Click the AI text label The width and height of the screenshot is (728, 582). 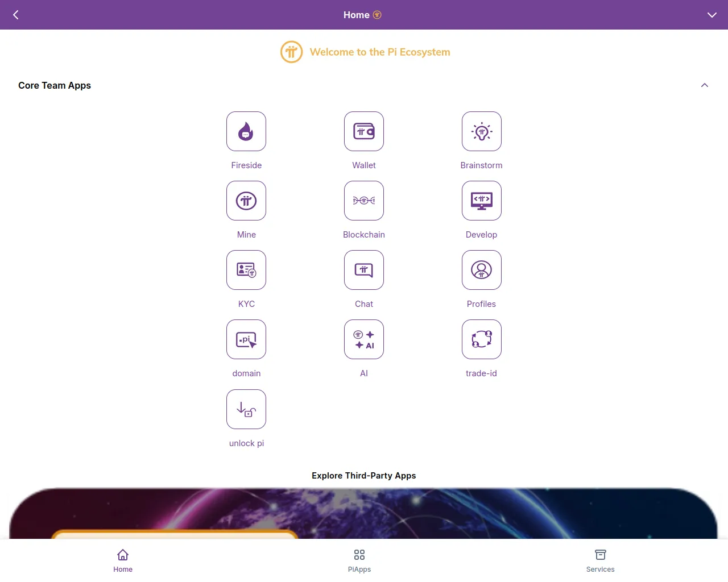pos(364,373)
